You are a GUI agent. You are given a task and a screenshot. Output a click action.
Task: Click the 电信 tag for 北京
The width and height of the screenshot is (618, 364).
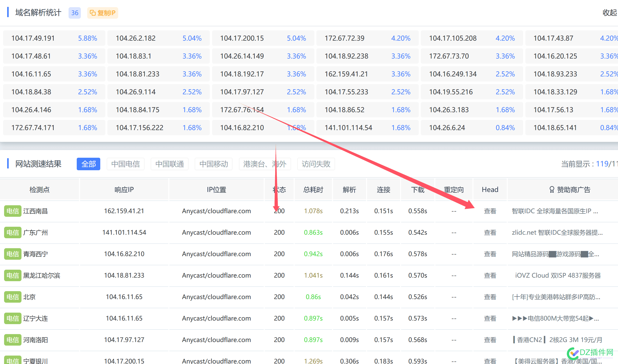point(13,297)
